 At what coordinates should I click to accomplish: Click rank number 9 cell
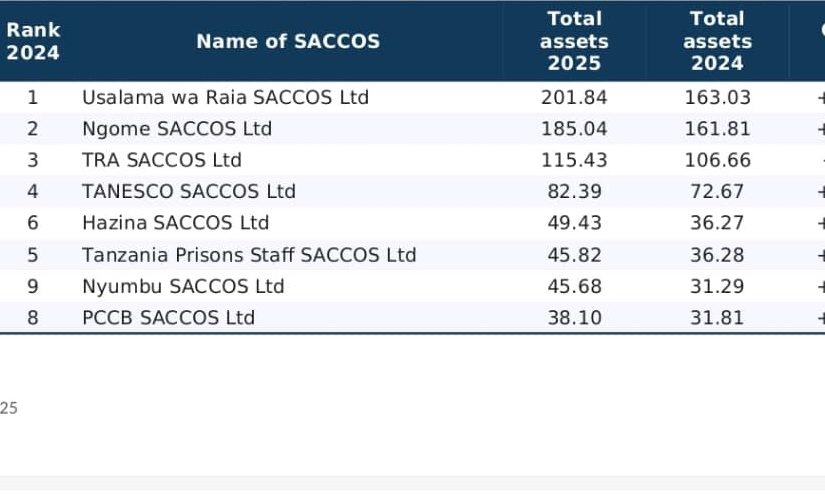click(33, 286)
